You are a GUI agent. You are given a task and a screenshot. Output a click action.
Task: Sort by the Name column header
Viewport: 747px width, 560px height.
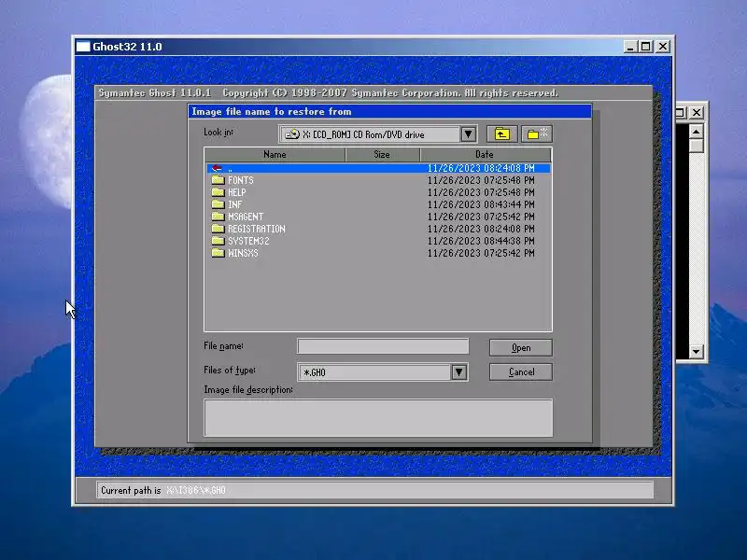click(x=275, y=154)
